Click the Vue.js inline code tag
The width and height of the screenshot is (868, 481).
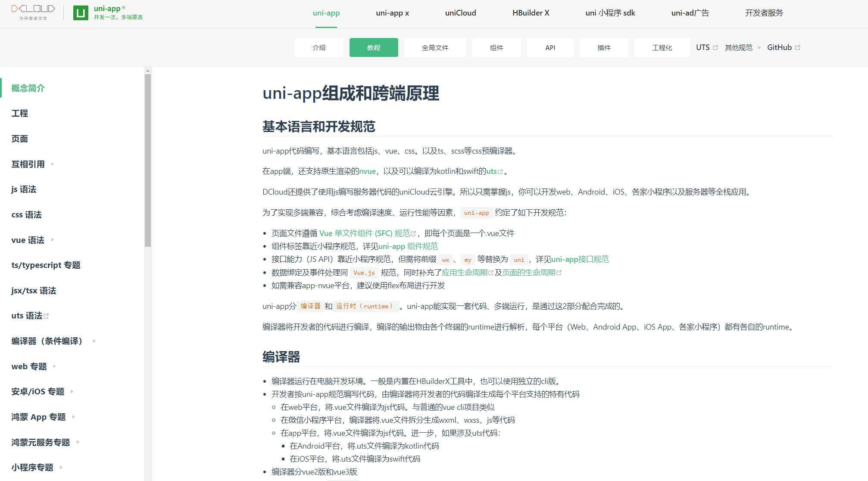[364, 273]
